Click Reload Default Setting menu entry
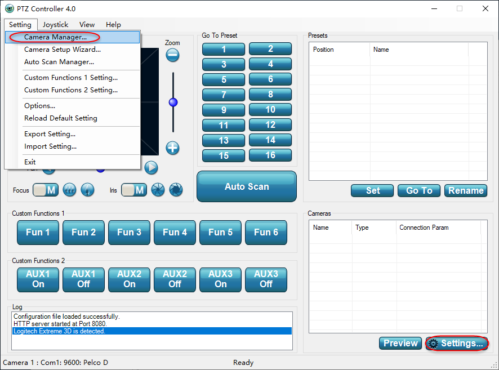499x370 pixels. (x=73, y=118)
